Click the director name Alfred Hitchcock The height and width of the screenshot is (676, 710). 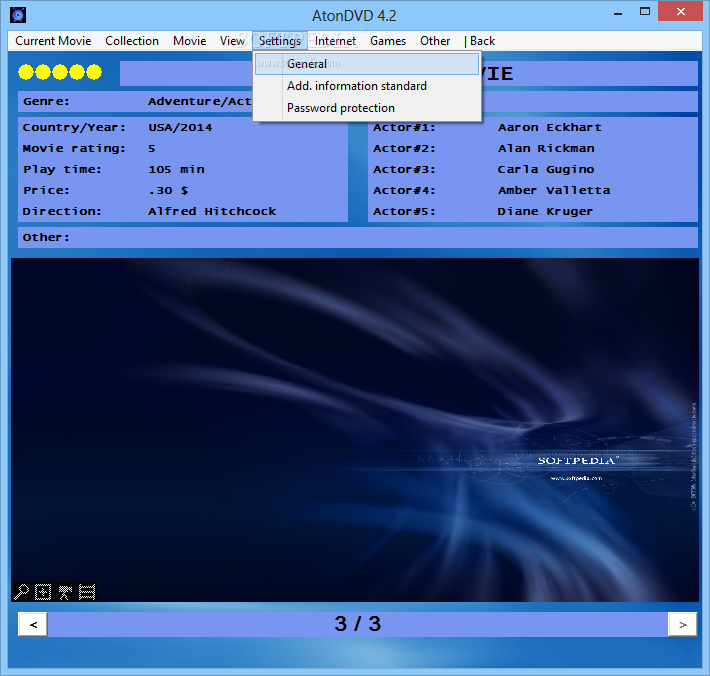tap(212, 211)
